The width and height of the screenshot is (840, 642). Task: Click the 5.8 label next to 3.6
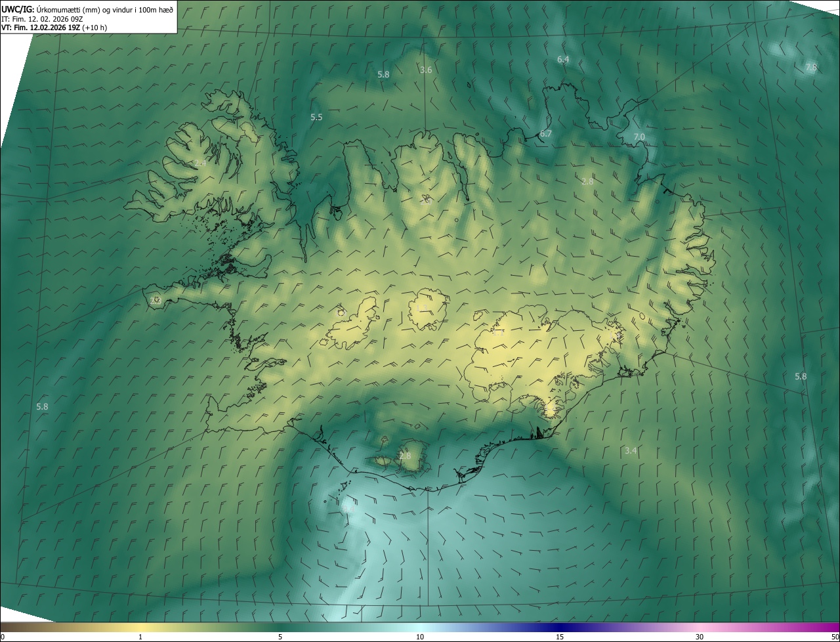coord(383,75)
